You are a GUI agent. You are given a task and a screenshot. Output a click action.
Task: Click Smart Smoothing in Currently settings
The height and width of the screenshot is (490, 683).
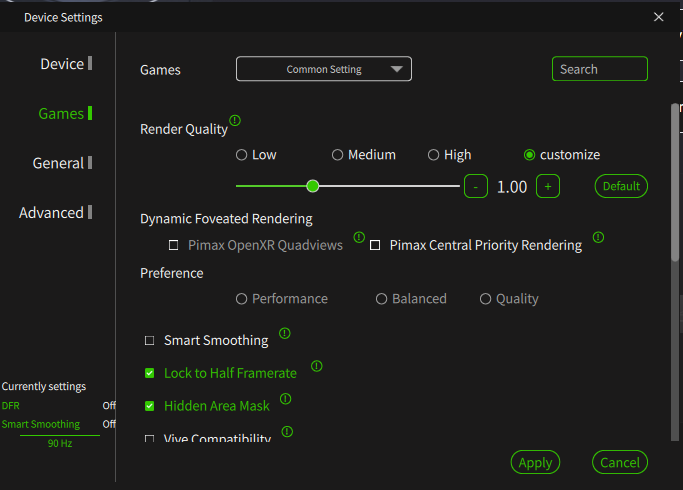(x=41, y=424)
